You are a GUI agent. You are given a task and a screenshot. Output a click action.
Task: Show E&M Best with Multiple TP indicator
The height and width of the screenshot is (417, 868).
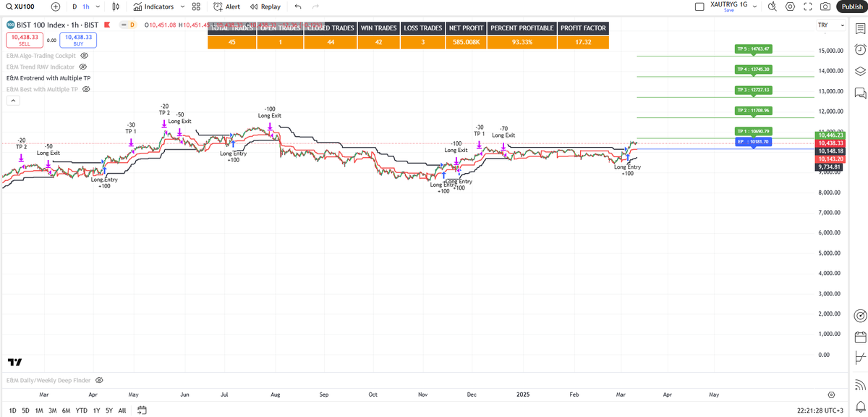coord(85,89)
